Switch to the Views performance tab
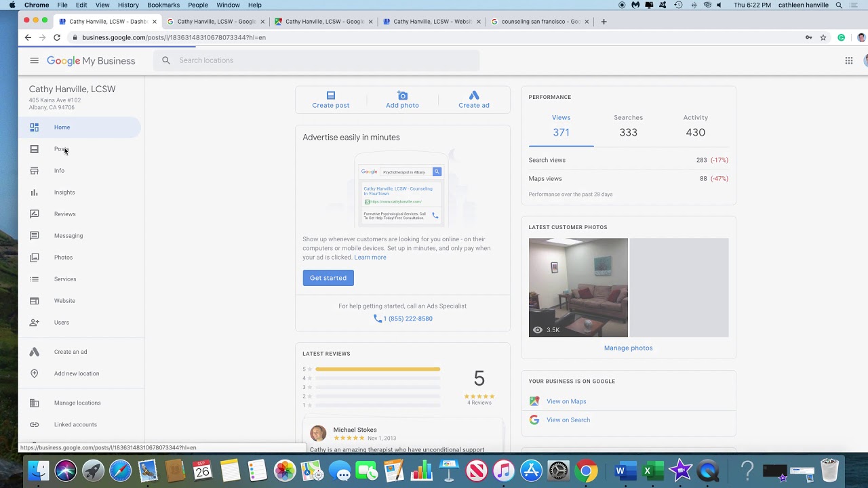868x488 pixels. click(561, 126)
